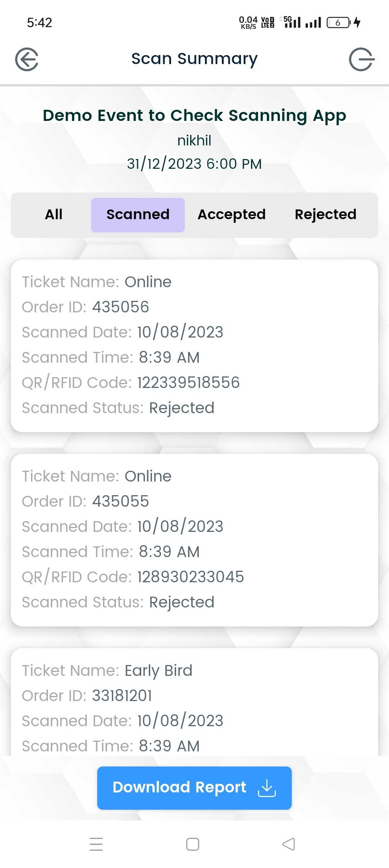Open the Rejected tab
Viewport: 389px width, 868px height.
click(x=326, y=215)
